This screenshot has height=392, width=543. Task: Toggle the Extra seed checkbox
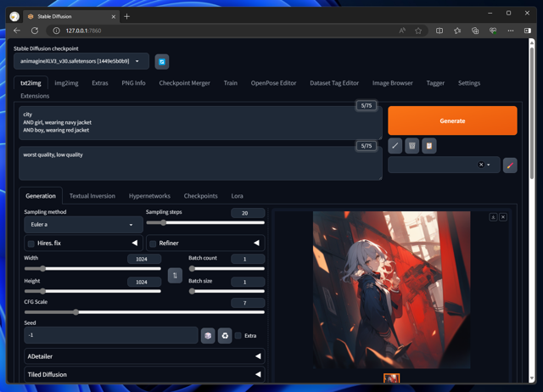(238, 335)
